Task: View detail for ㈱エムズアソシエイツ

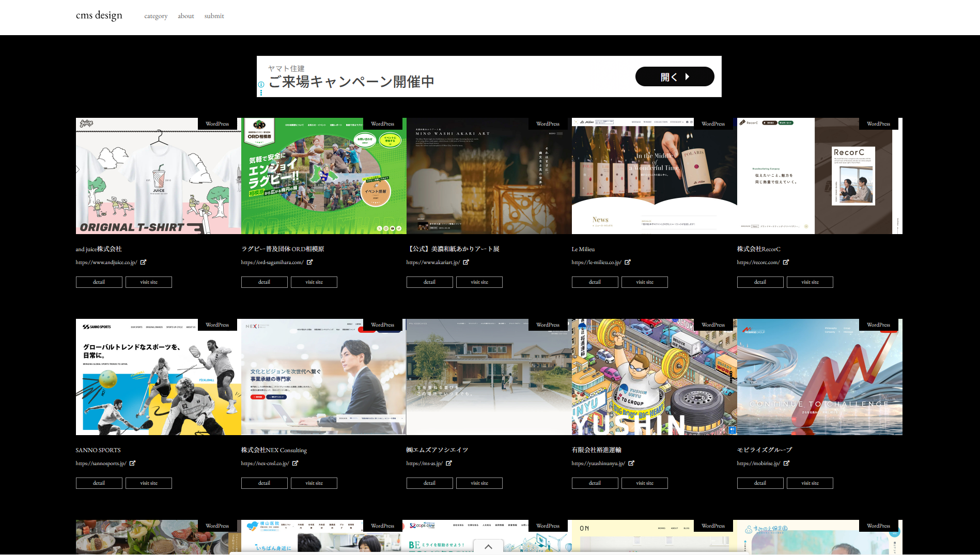Action: coord(430,483)
